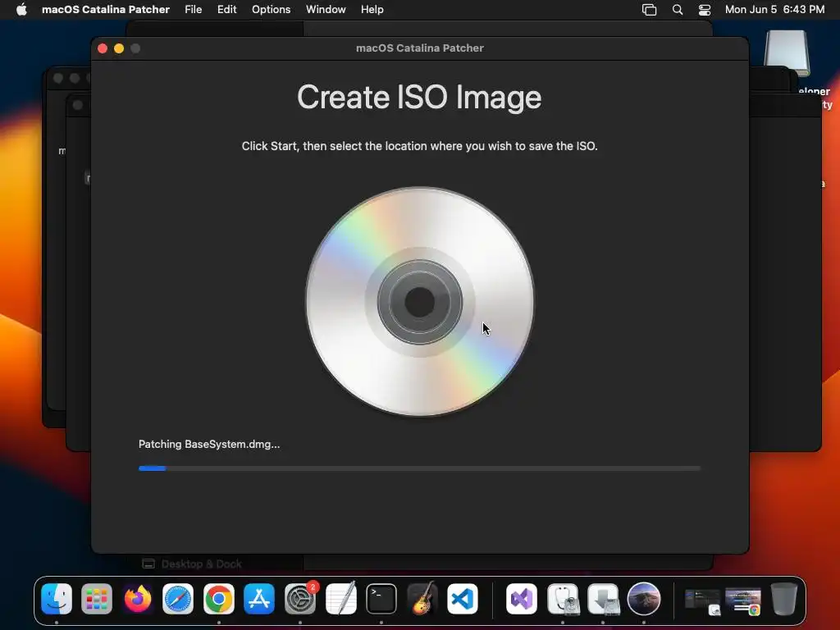Image resolution: width=840 pixels, height=630 pixels.
Task: Launch Safari from the Dock
Action: point(178,599)
